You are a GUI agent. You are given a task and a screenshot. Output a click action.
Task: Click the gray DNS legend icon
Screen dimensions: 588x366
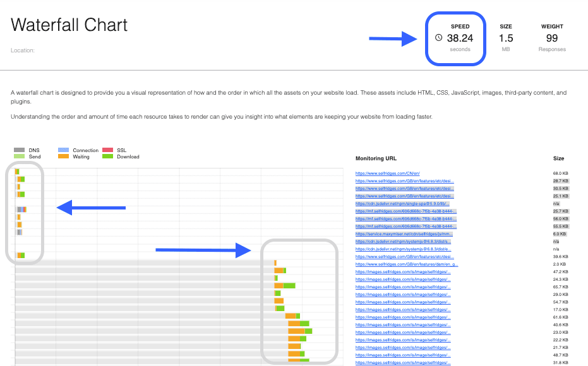click(x=20, y=150)
